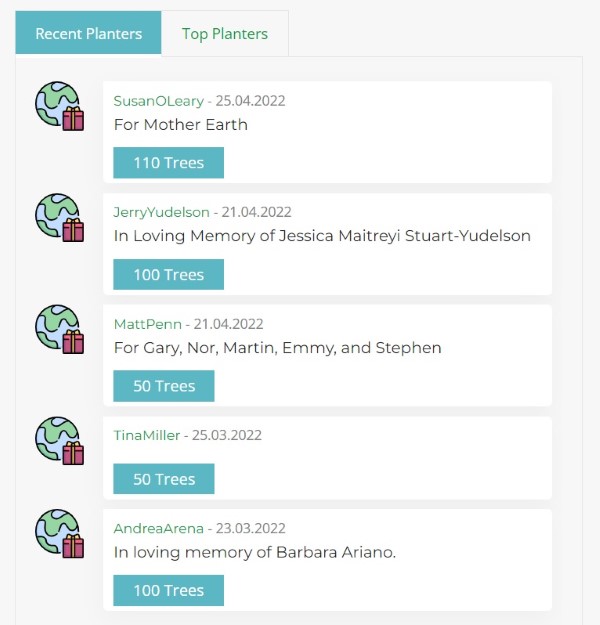Select the Recent Planters tab

tap(89, 34)
